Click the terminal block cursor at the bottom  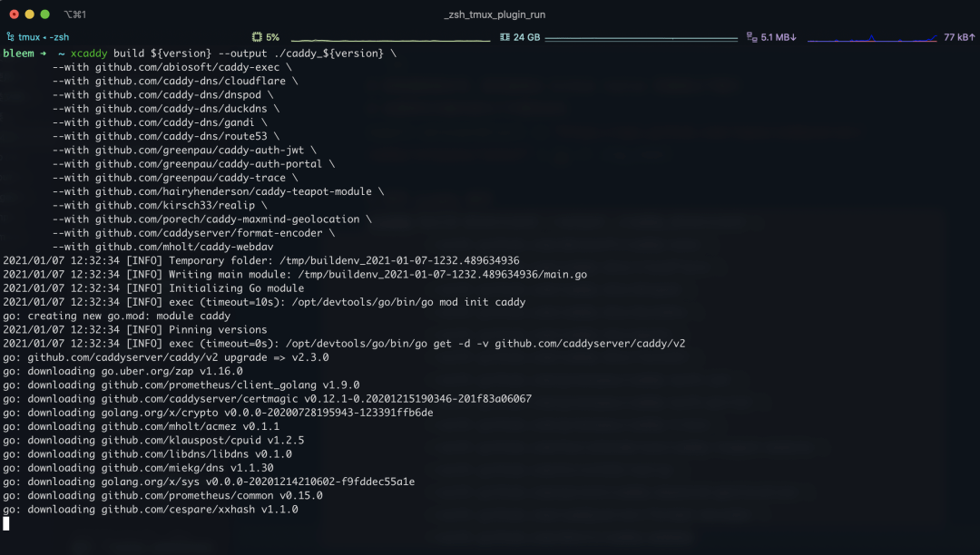coord(6,523)
